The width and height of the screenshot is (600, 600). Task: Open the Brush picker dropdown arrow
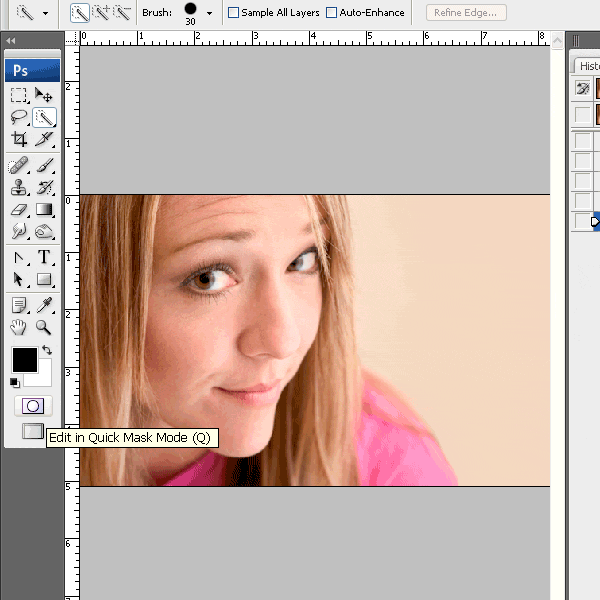click(209, 13)
